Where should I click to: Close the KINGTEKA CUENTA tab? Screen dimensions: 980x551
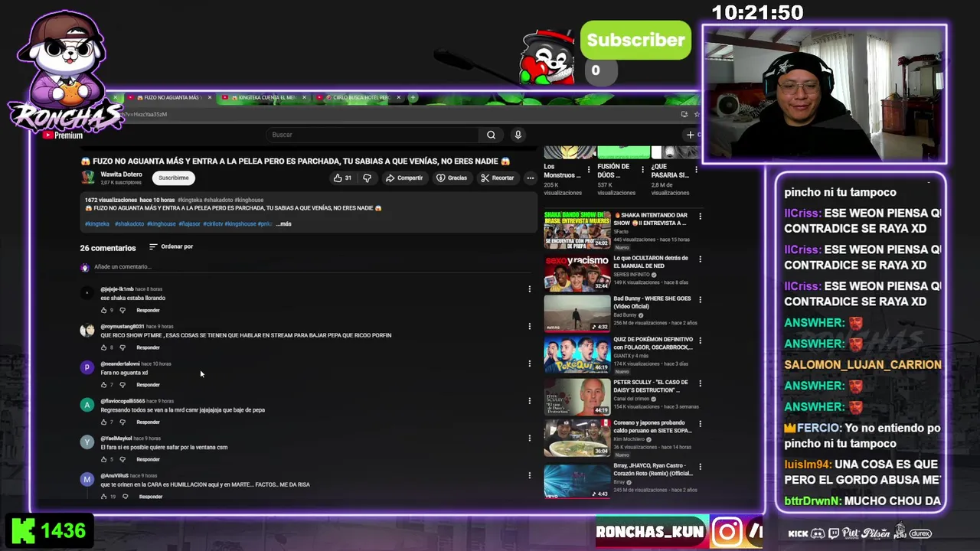click(305, 97)
